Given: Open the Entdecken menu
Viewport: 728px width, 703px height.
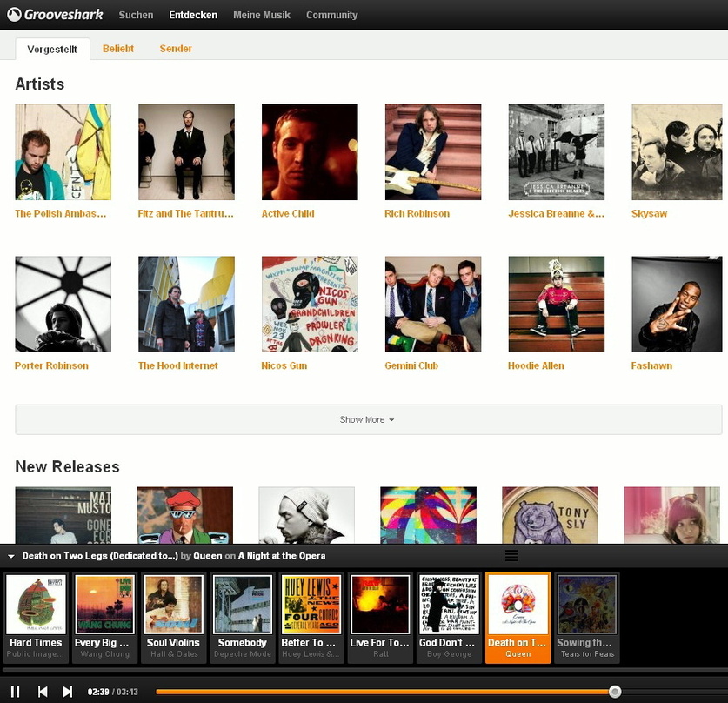Looking at the screenshot, I should 193,15.
